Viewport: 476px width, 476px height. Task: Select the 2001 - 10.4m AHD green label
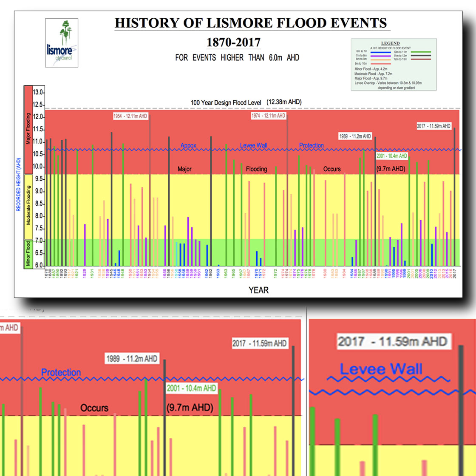click(392, 156)
